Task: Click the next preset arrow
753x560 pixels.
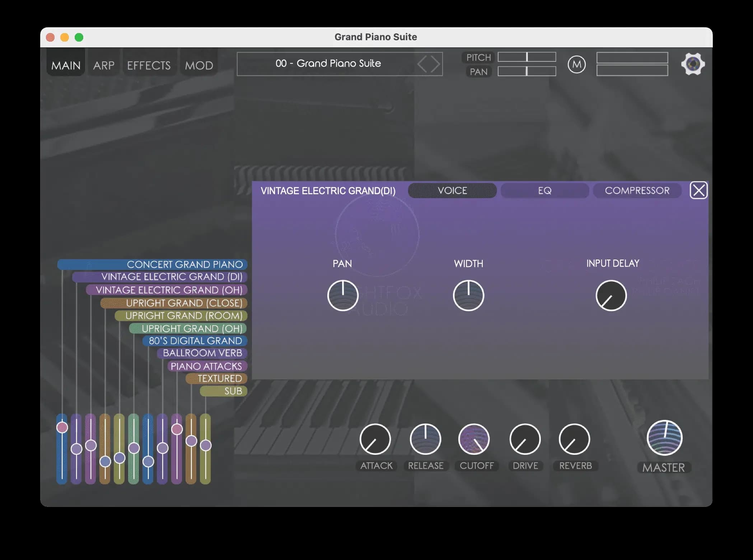Action: 434,64
